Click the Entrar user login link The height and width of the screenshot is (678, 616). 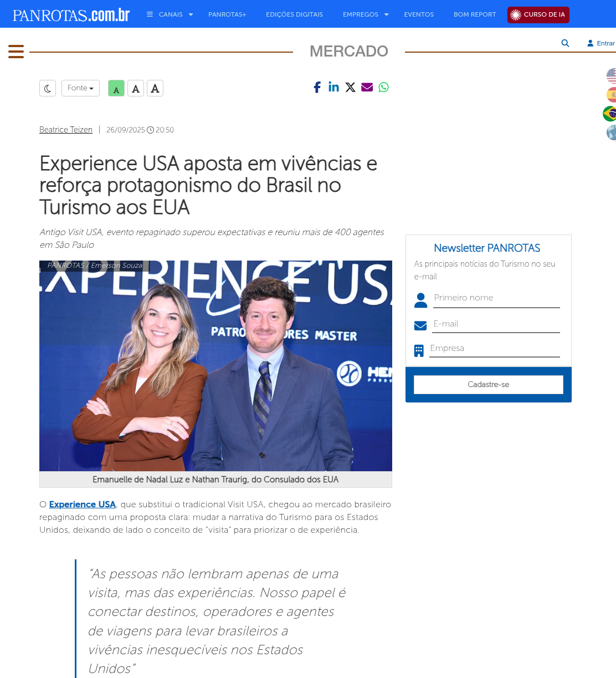[601, 43]
